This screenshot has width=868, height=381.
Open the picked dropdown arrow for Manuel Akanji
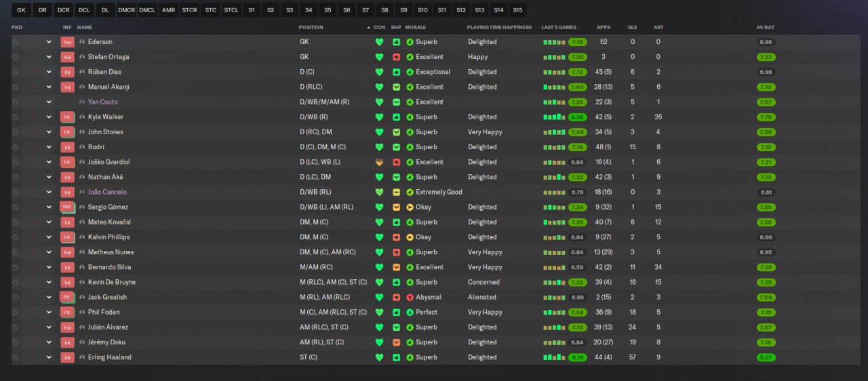[x=49, y=87]
